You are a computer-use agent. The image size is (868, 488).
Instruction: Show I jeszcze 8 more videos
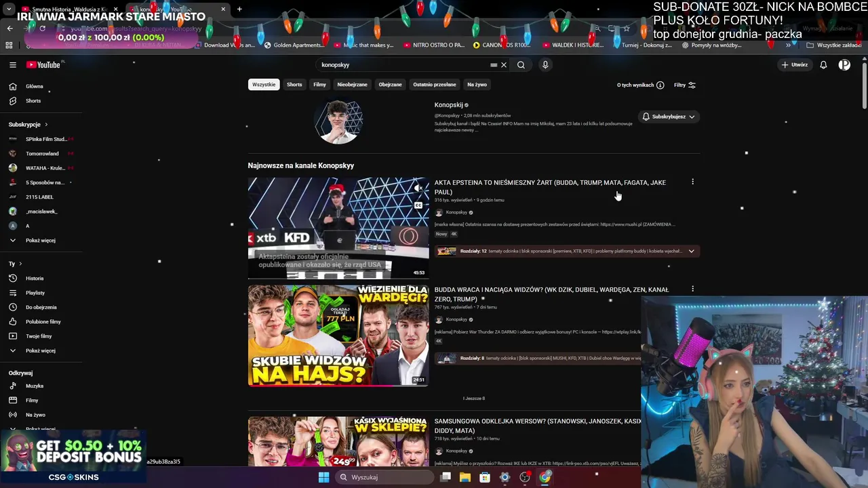tap(474, 399)
